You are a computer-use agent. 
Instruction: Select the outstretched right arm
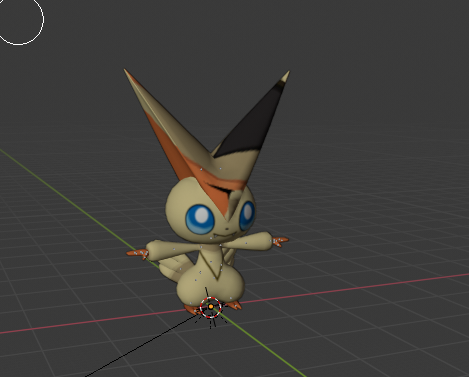click(249, 241)
